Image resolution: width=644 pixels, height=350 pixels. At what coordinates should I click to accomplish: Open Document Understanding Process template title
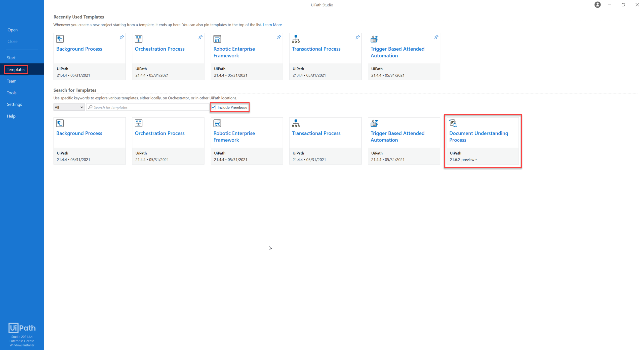point(479,136)
